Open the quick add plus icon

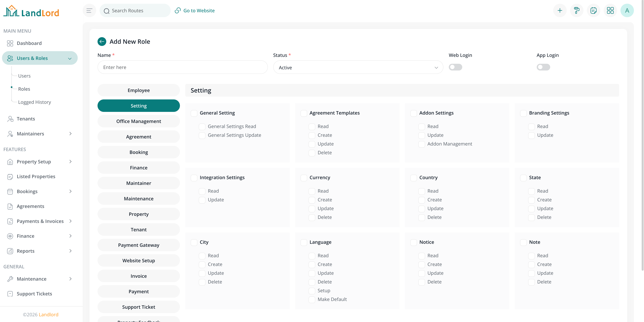coord(560,10)
